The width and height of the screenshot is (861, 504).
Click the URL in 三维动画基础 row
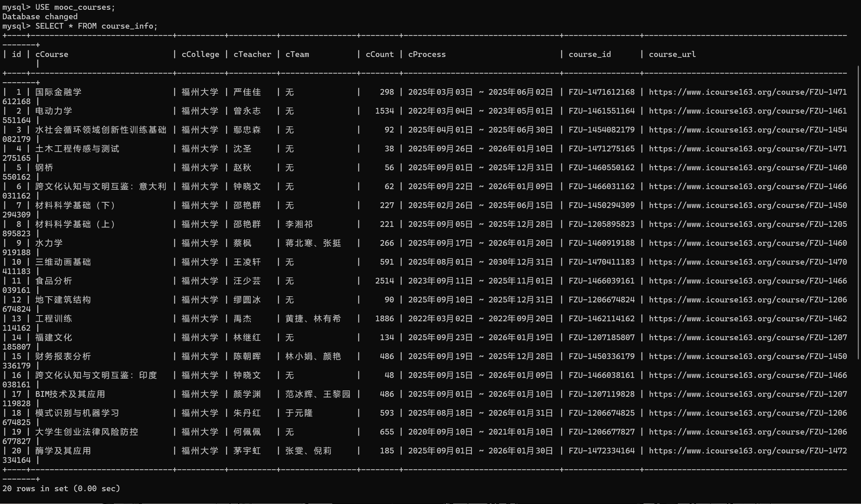tap(747, 262)
